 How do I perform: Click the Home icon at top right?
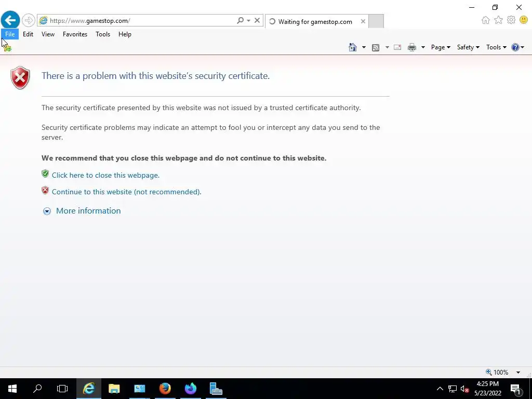(486, 20)
